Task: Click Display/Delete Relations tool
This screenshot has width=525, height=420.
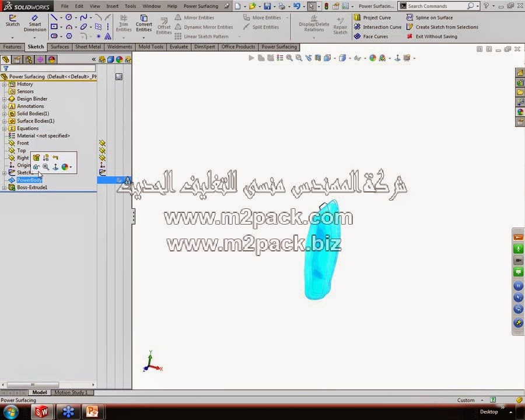Action: click(x=314, y=23)
